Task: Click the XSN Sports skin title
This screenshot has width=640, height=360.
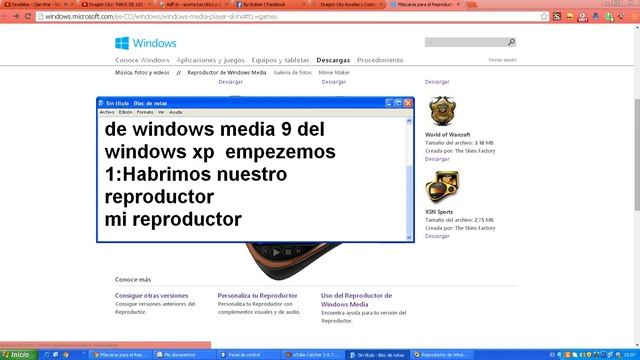Action: click(x=439, y=212)
